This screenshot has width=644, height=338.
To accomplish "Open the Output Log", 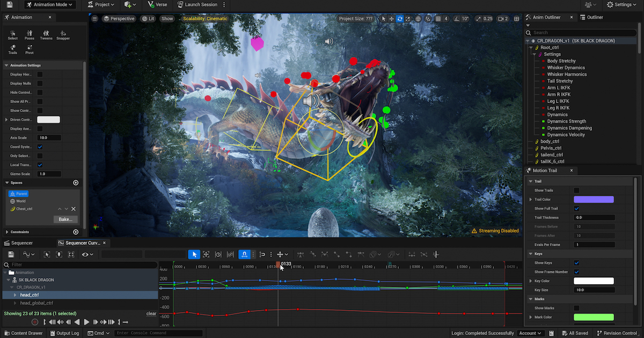I will 64,333.
